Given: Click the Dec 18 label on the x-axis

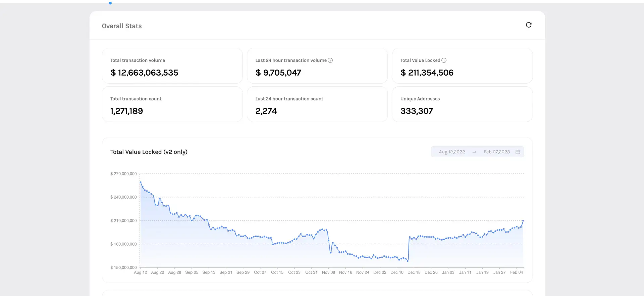Looking at the screenshot, I should tap(414, 272).
